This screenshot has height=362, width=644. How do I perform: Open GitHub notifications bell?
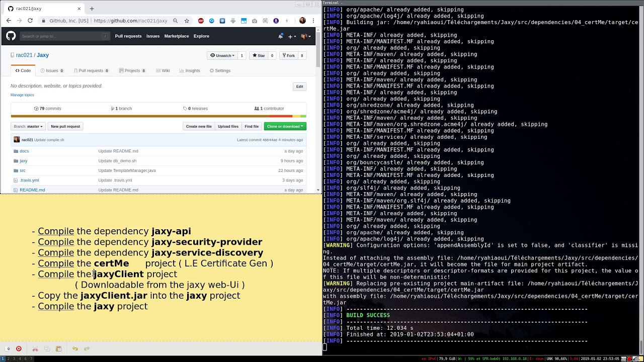coord(280,36)
